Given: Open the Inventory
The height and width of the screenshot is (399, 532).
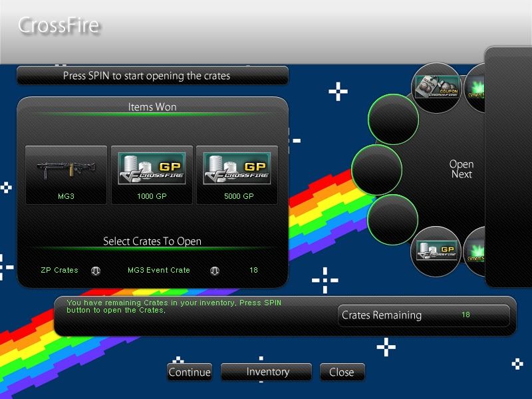Looking at the screenshot, I should pos(266,372).
